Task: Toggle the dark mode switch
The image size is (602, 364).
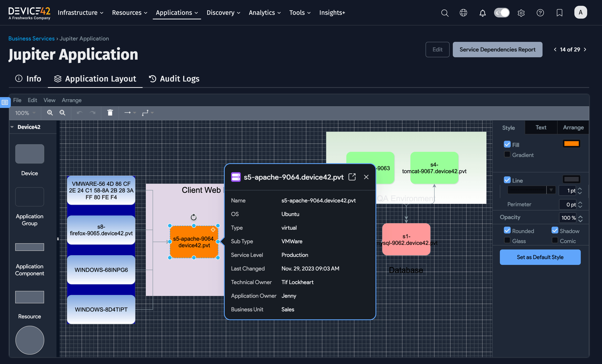Action: click(x=502, y=13)
